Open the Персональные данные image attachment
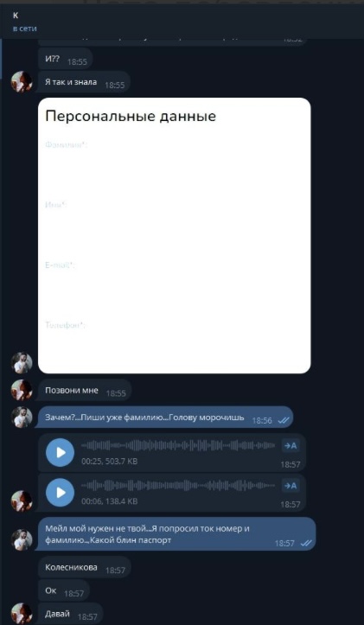Viewport: 364px width, 625px height. click(x=175, y=236)
